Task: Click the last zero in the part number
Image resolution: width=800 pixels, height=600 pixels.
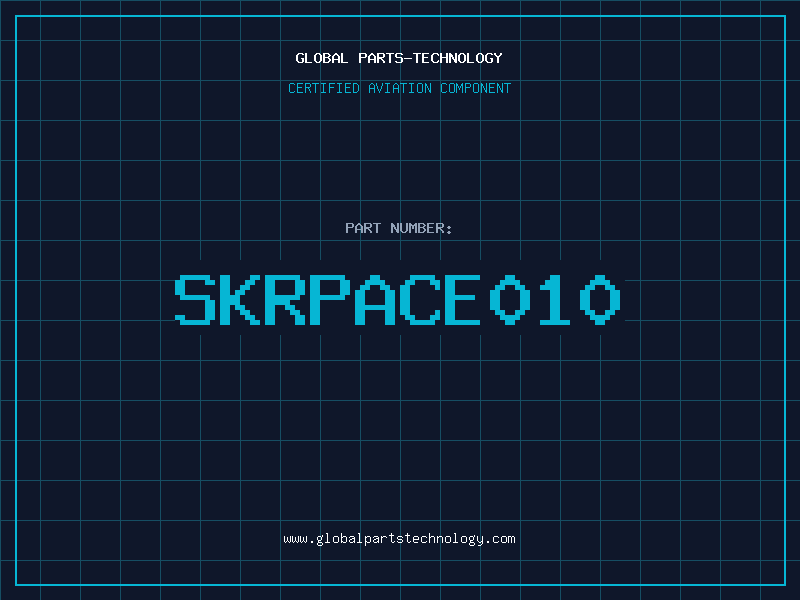Action: click(x=600, y=300)
